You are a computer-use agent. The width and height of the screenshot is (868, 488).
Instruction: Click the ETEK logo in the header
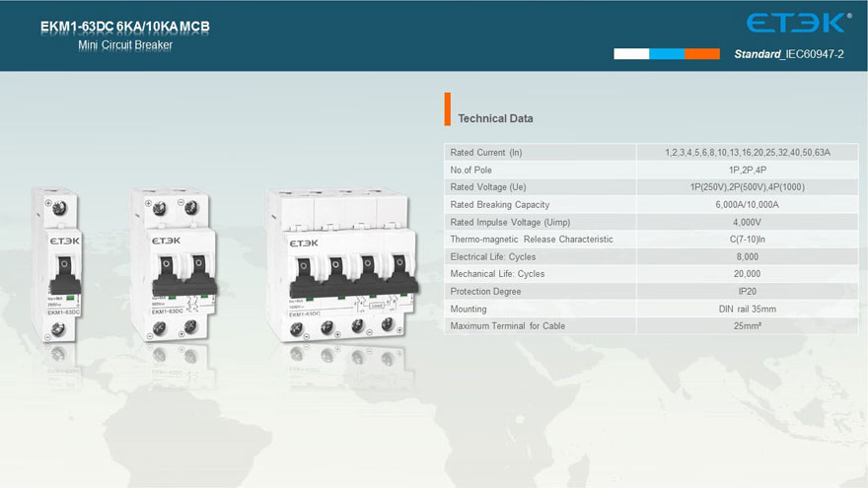coord(798,23)
